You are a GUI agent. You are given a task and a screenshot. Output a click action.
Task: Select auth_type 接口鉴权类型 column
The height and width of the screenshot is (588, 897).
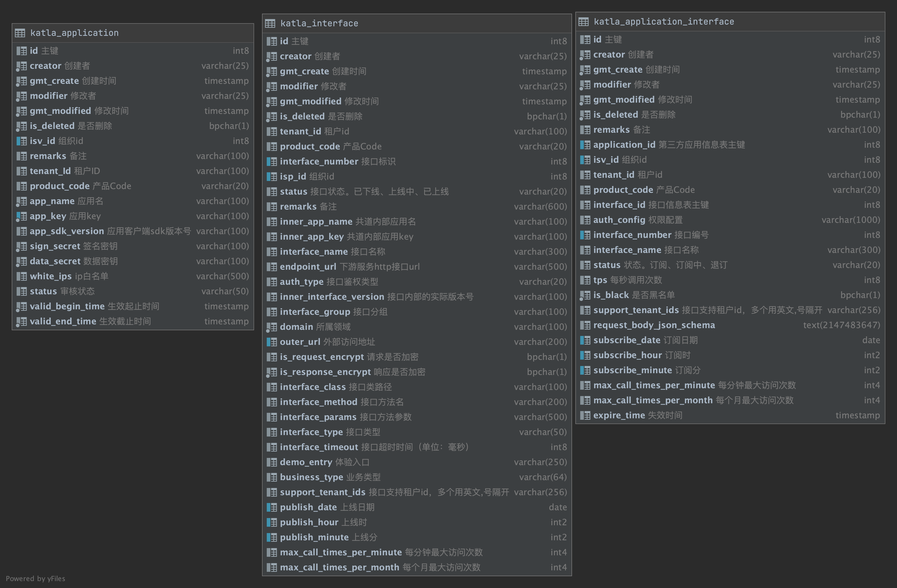[417, 282]
